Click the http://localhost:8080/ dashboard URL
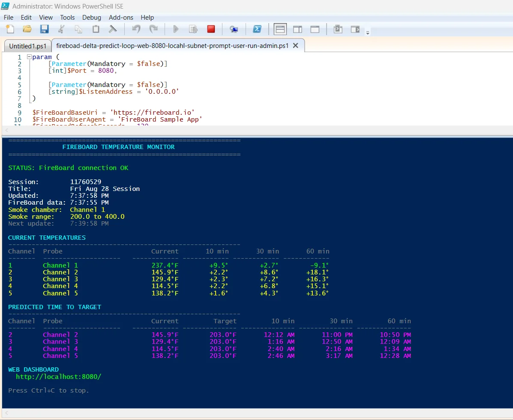This screenshot has height=420, width=513. 59,376
